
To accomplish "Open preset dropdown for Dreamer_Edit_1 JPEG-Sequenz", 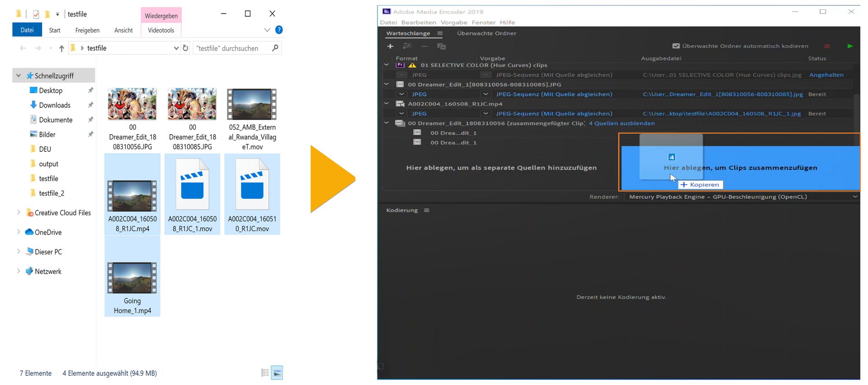I will [486, 94].
